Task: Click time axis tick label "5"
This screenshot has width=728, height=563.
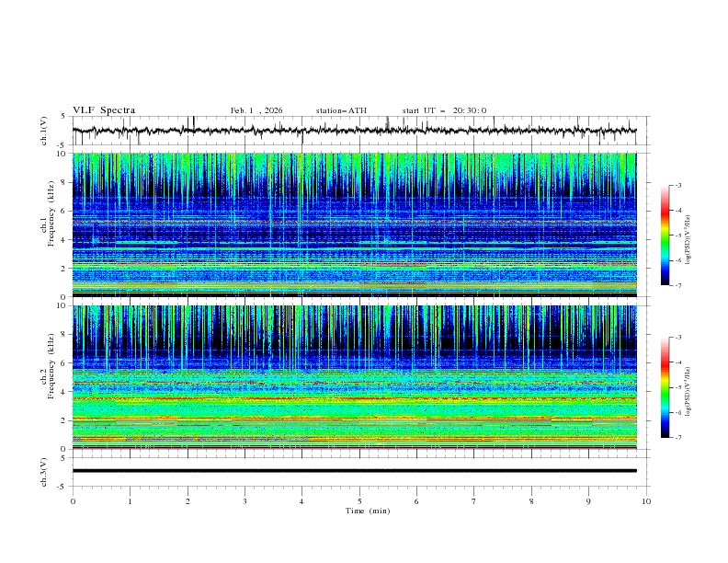Action: 359,501
